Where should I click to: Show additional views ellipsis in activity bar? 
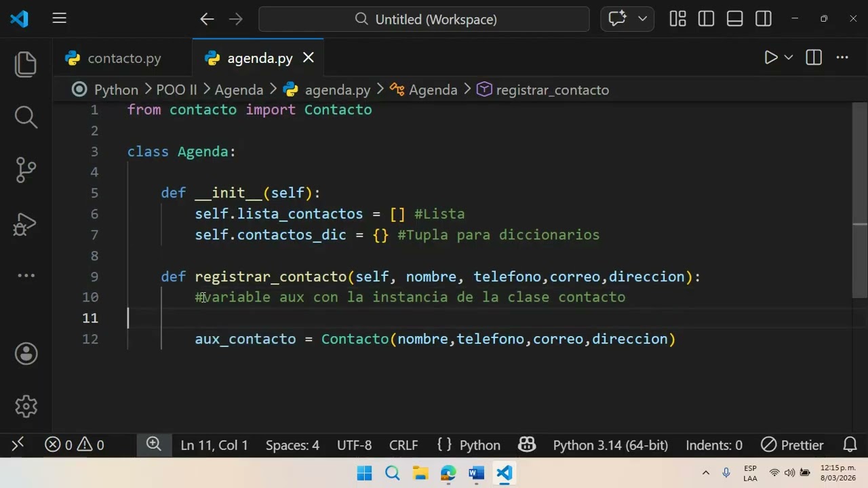[26, 275]
